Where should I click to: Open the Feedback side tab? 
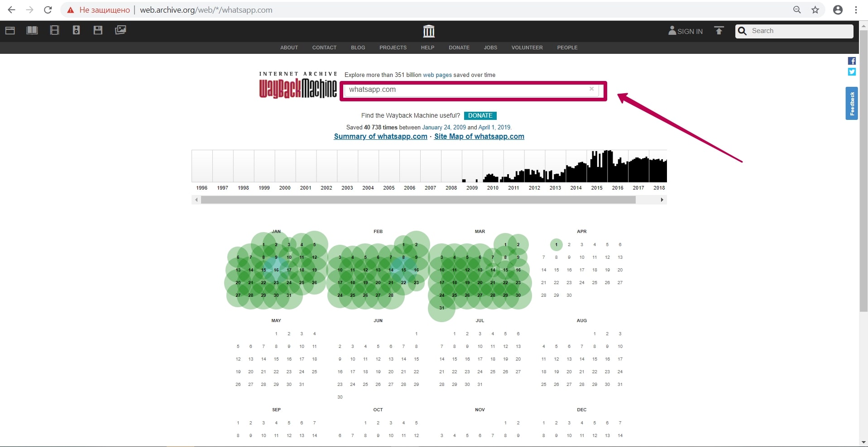[852, 103]
